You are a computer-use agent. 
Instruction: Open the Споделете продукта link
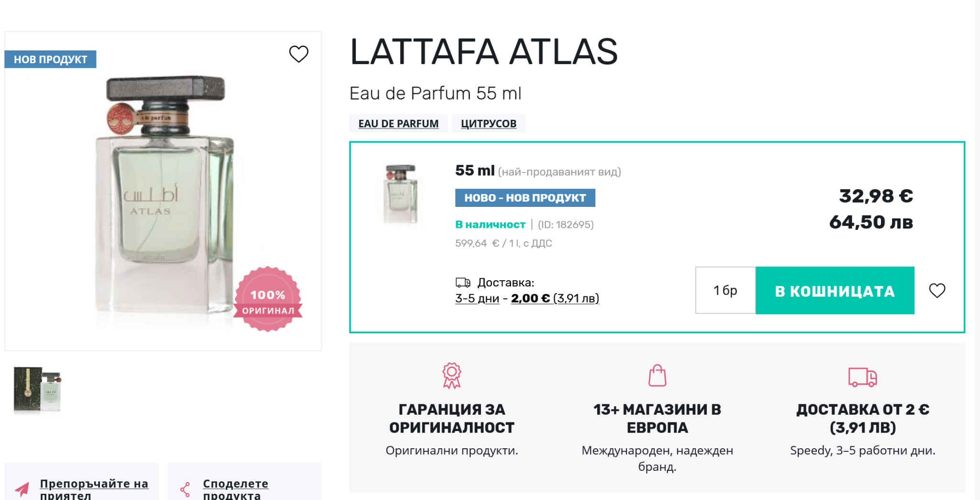point(235,489)
